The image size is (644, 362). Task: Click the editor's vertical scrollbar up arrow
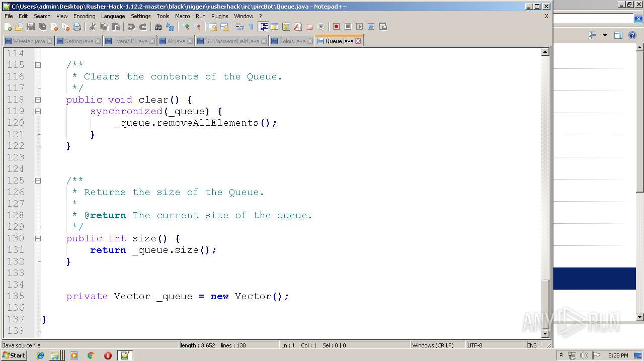(x=545, y=52)
